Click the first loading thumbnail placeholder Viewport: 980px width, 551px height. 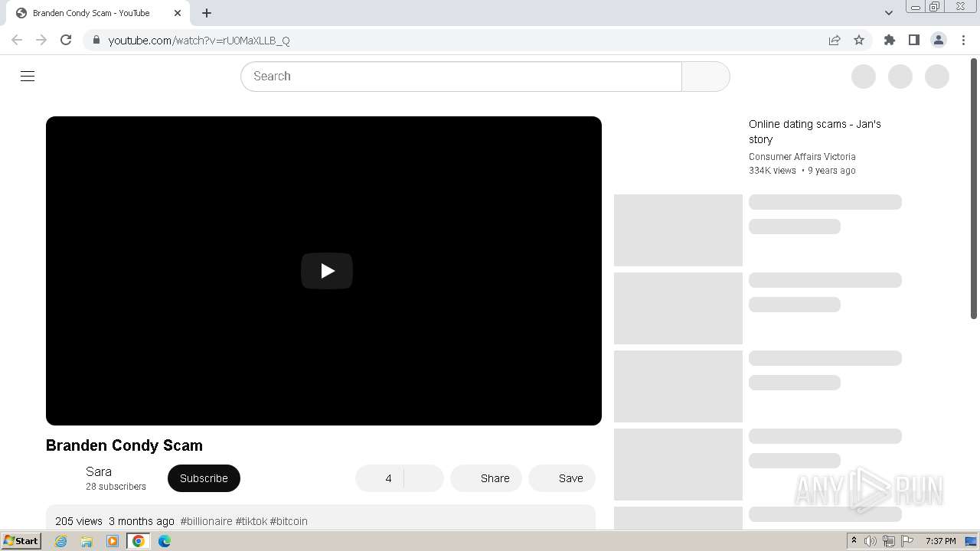coord(678,230)
